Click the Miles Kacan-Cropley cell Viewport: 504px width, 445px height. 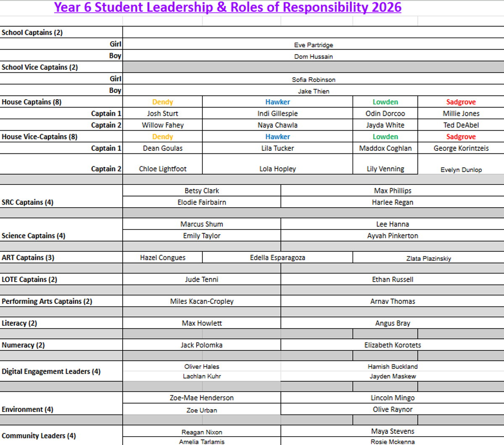pos(202,301)
